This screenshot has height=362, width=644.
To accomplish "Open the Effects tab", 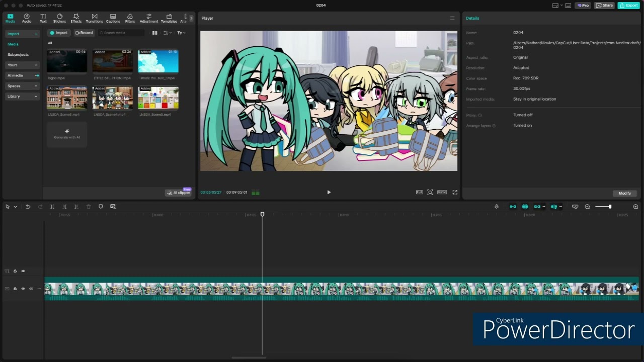I will (x=76, y=19).
